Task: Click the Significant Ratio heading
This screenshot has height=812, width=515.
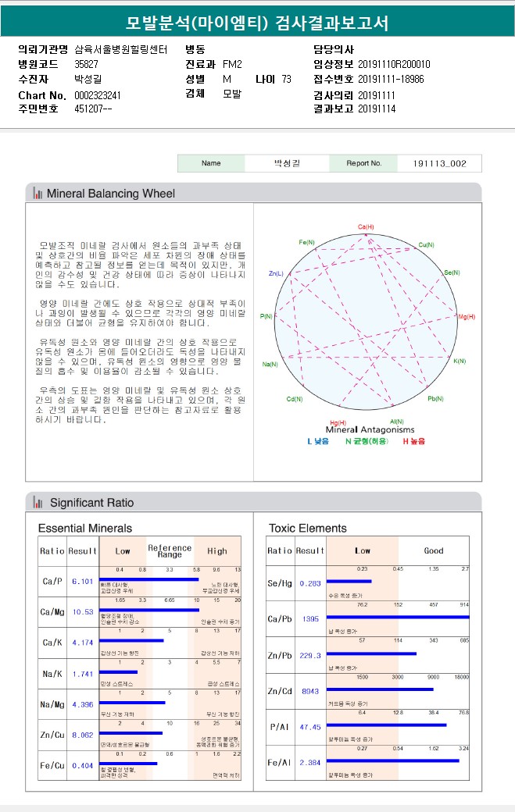Action: click(91, 502)
